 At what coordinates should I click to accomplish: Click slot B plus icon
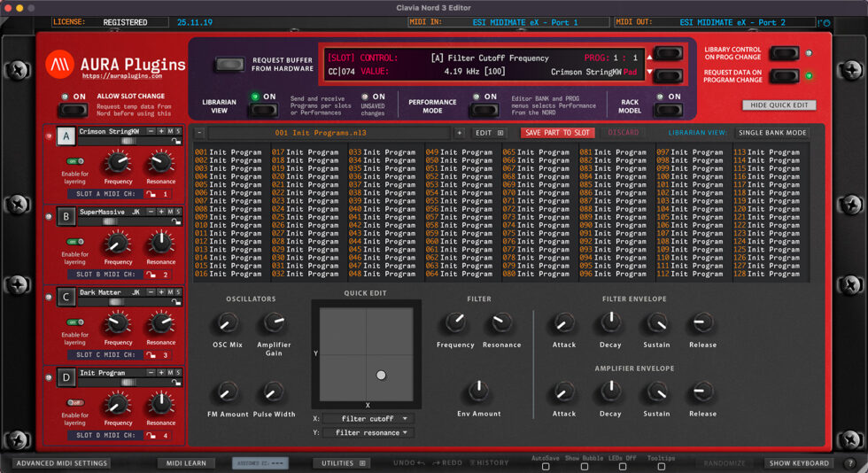coord(161,212)
